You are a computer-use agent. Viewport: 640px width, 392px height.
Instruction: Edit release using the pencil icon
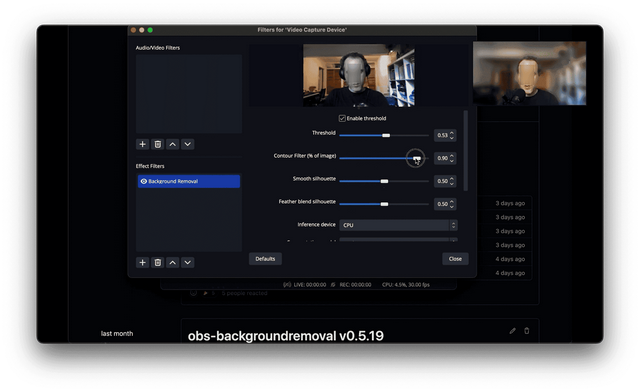(x=513, y=331)
